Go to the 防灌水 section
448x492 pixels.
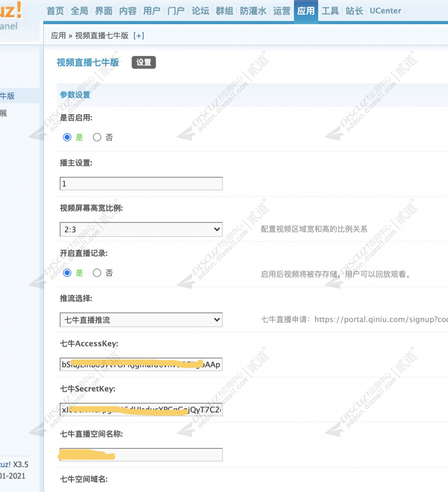point(253,11)
